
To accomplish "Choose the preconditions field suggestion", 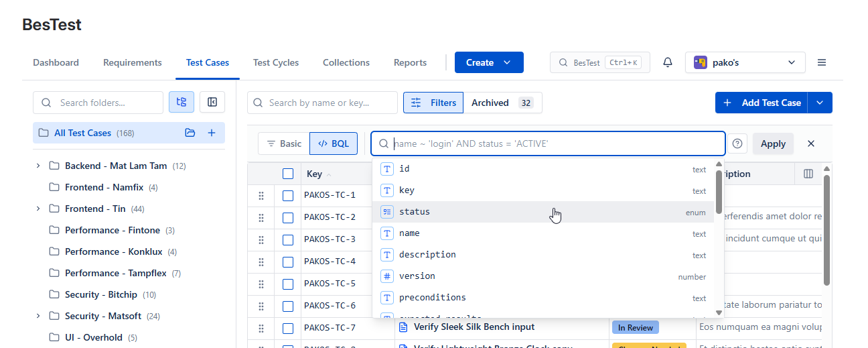I will 543,298.
